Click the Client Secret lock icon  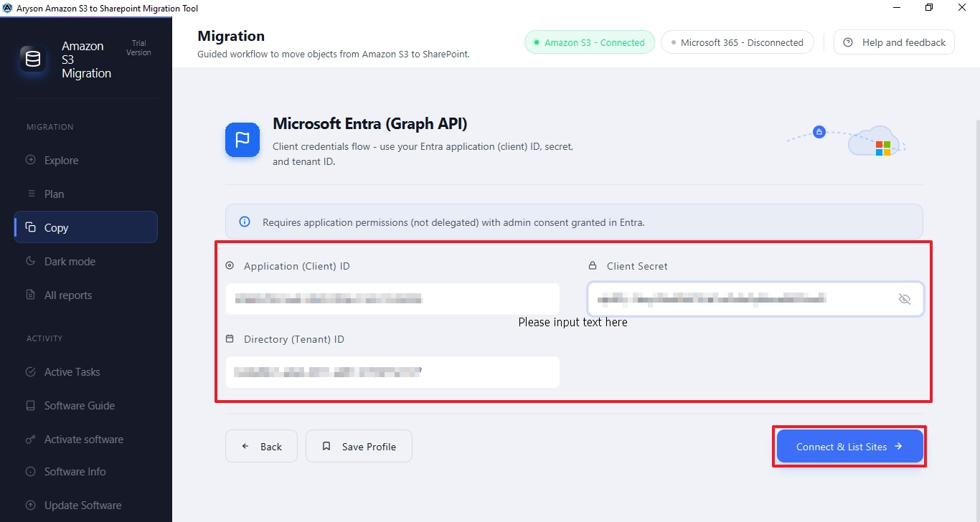(593, 265)
